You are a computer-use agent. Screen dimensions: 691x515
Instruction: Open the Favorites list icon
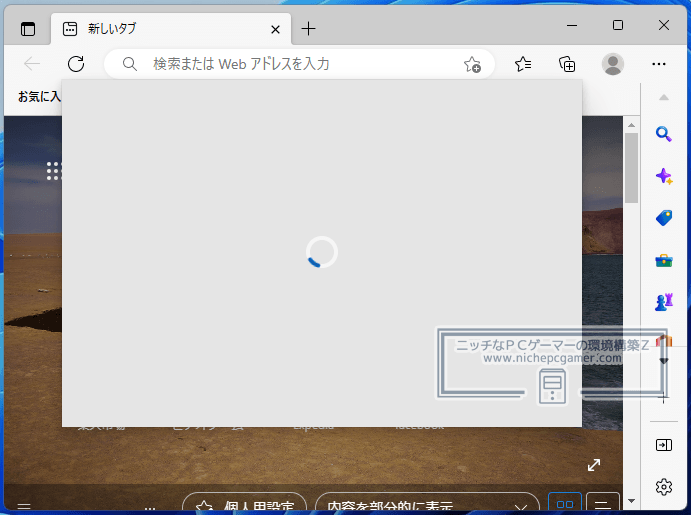point(523,64)
